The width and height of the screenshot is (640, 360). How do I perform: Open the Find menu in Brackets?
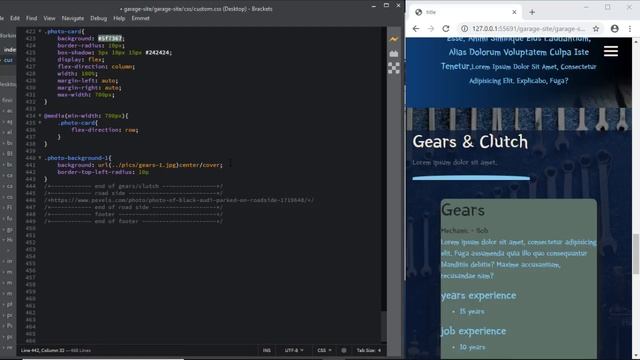coord(31,18)
